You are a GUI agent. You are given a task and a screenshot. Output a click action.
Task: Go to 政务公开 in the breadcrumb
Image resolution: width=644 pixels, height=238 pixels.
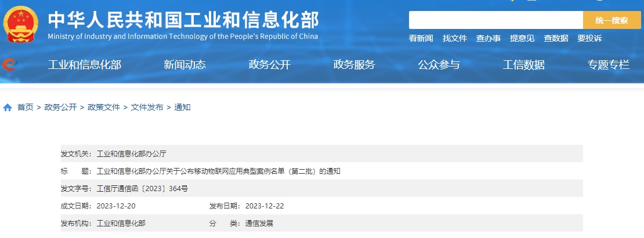coord(60,108)
